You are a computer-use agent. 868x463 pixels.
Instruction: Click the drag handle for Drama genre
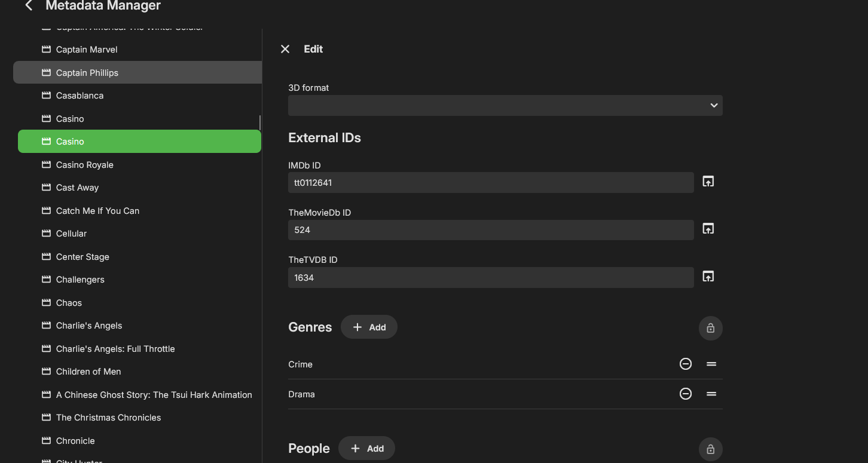[711, 394]
